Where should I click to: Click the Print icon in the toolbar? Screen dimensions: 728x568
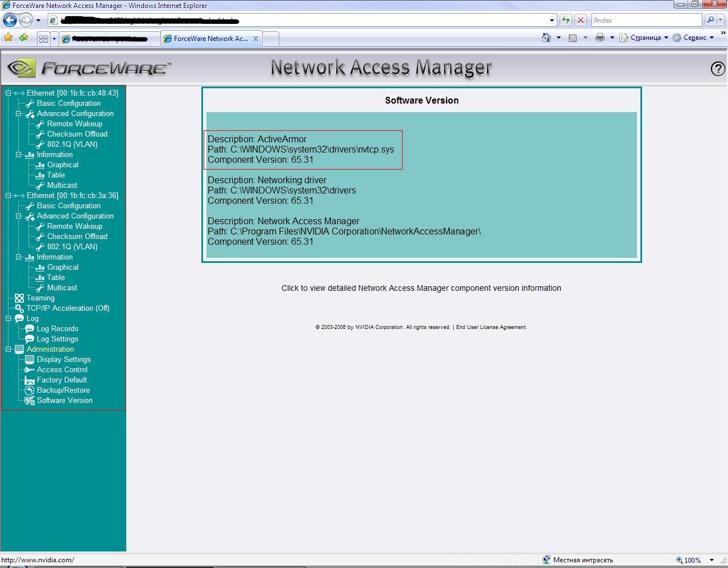pos(599,38)
